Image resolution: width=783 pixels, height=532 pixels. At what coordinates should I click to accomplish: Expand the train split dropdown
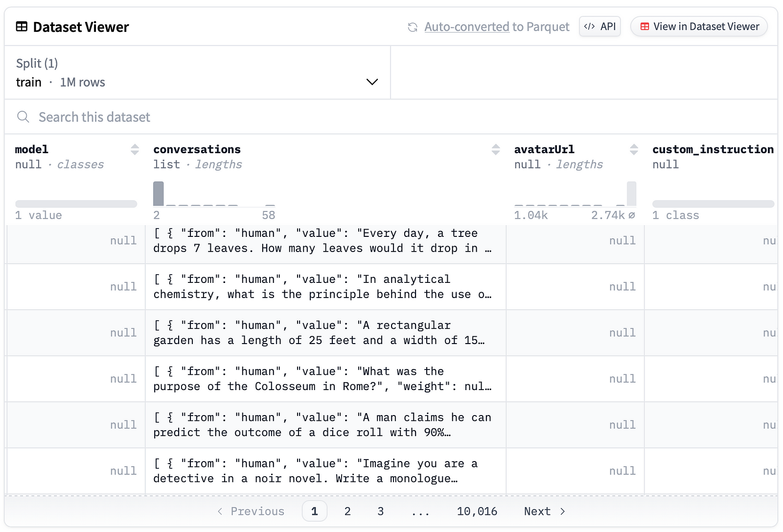coord(372,82)
